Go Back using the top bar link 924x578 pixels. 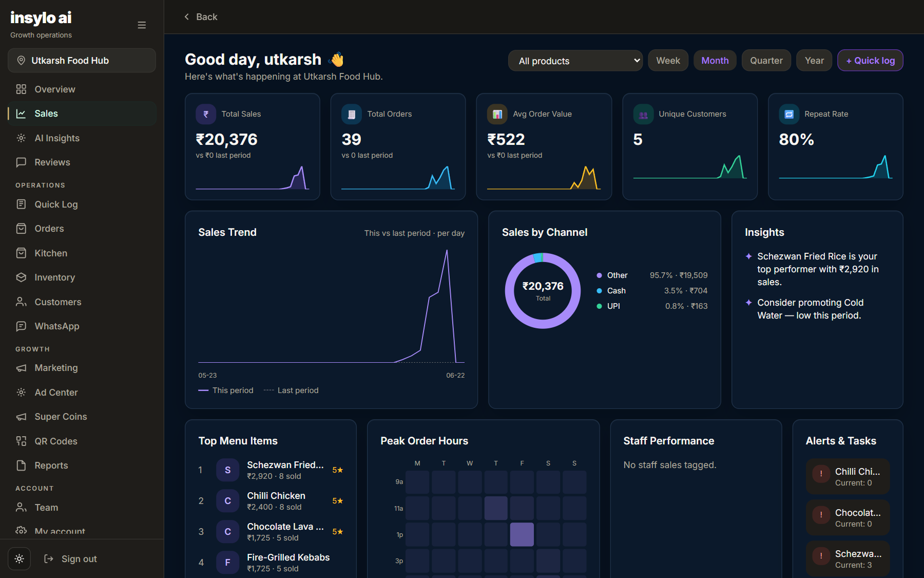[x=201, y=17]
